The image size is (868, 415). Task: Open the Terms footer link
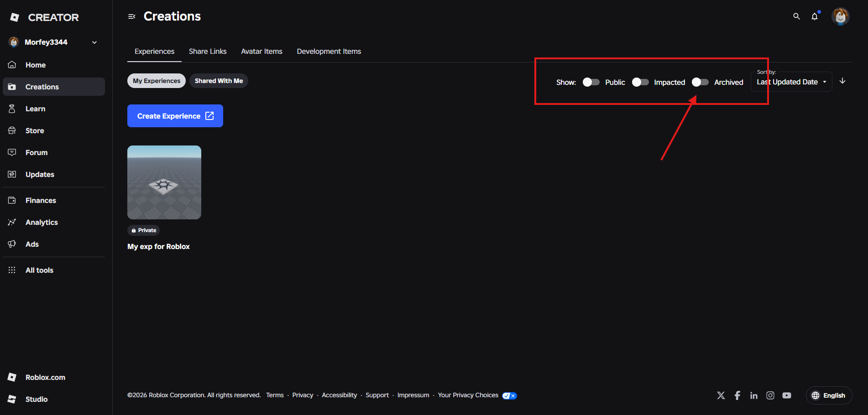click(x=275, y=395)
